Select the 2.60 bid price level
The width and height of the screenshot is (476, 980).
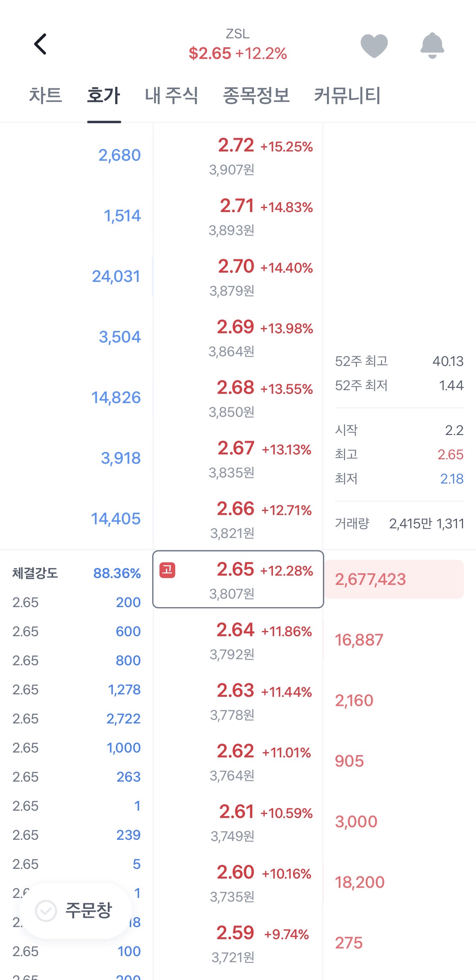pyautogui.click(x=238, y=883)
